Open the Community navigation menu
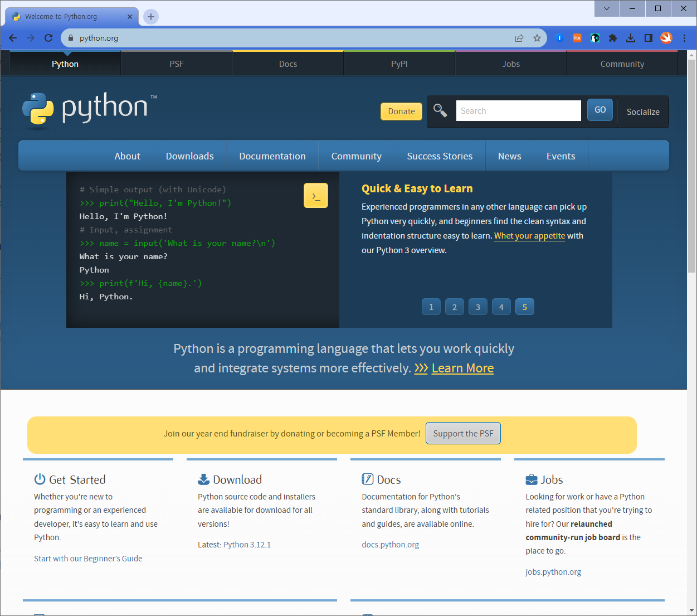 coord(357,156)
